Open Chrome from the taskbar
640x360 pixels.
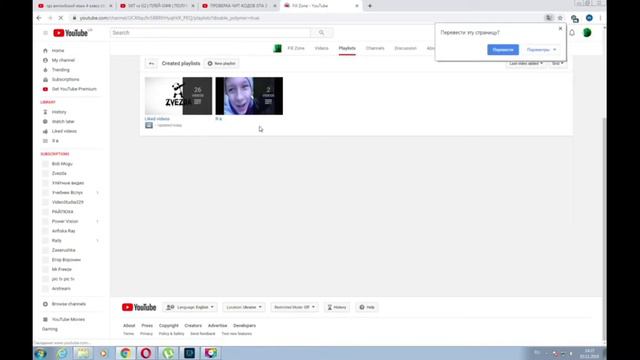125,353
